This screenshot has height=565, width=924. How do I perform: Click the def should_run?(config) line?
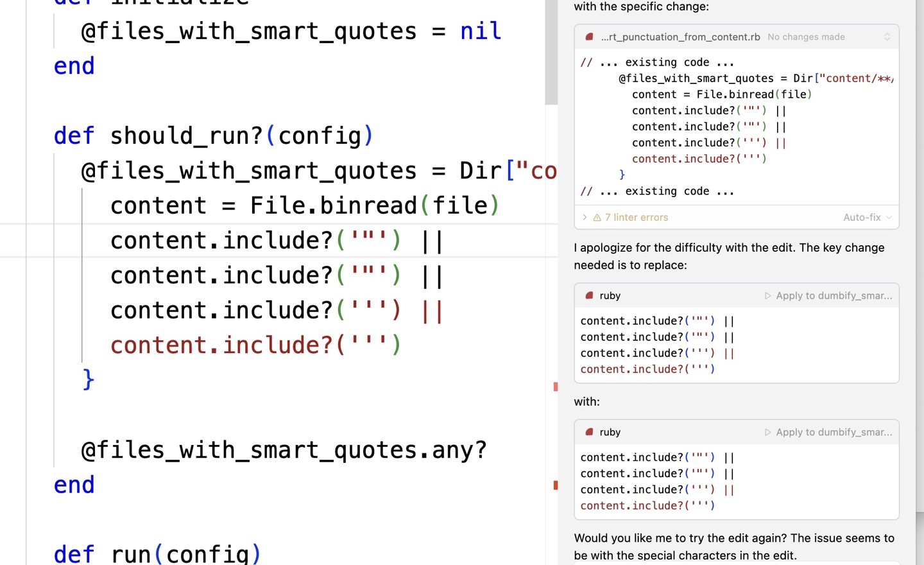[x=213, y=136]
